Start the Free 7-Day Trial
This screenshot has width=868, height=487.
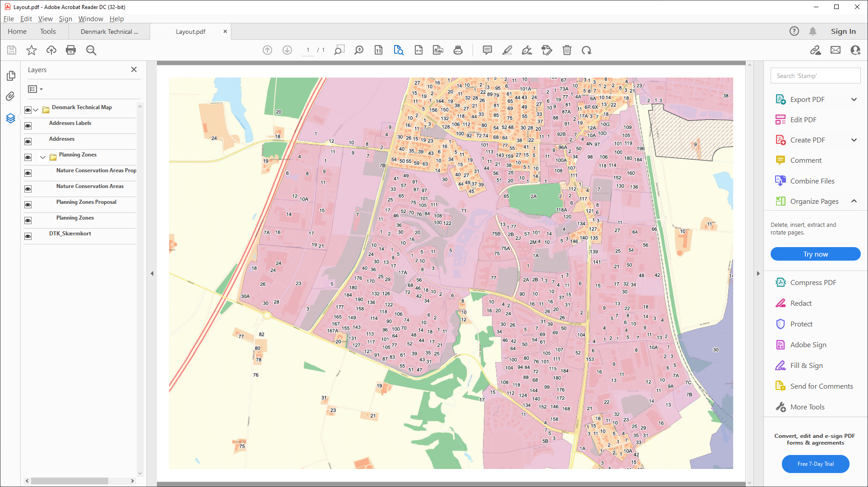coord(815,464)
